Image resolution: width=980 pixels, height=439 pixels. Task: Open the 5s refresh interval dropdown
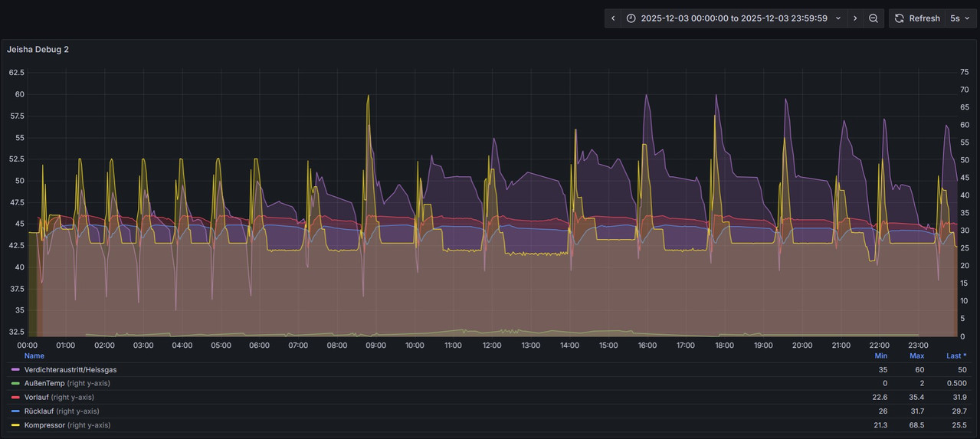[x=961, y=18]
